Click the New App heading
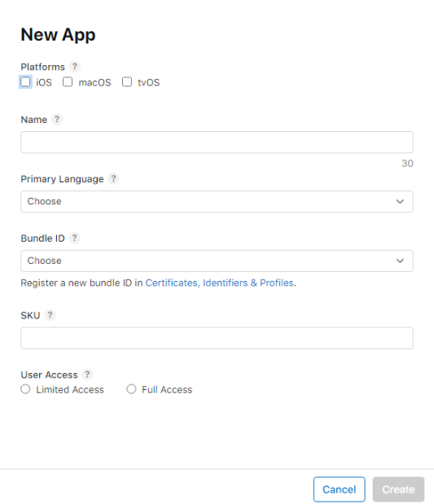The width and height of the screenshot is (434, 504). [x=58, y=35]
